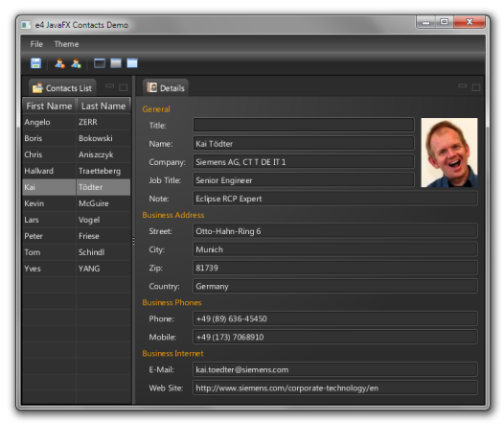Click the sash divider between the panels
Image resolution: width=504 pixels, height=424 pixels.
click(134, 241)
